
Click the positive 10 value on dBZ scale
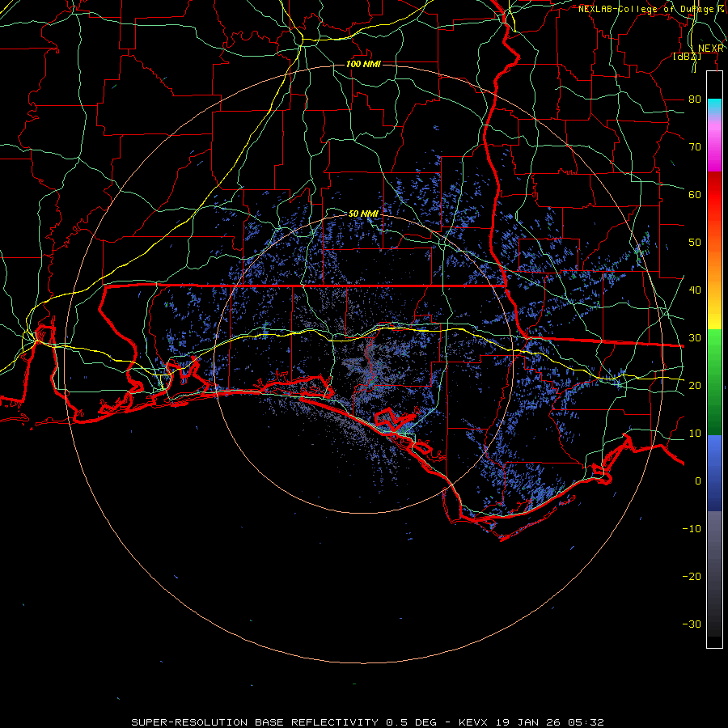click(x=695, y=434)
